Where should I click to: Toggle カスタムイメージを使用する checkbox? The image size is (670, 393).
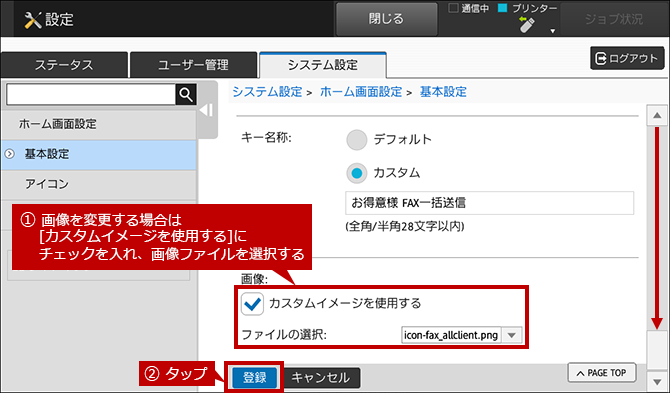click(252, 304)
